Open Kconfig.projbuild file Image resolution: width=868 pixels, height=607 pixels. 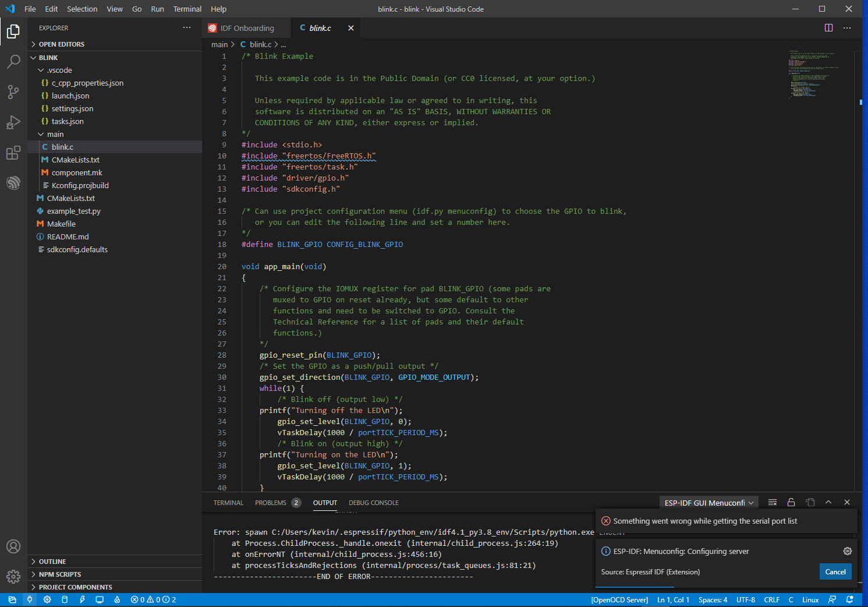[115, 185]
